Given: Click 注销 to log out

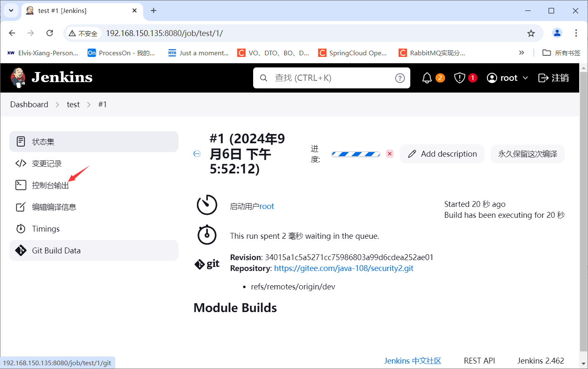Looking at the screenshot, I should coord(553,78).
